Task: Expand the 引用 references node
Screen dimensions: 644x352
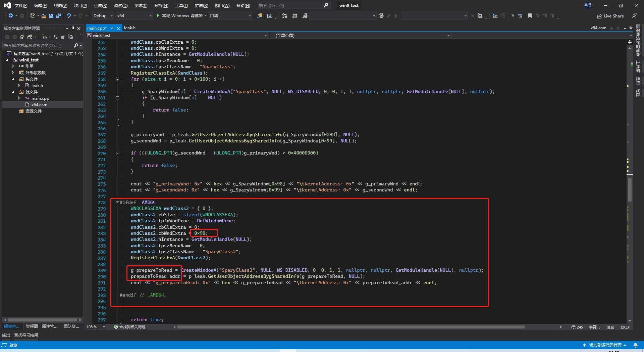Action: tap(13, 66)
